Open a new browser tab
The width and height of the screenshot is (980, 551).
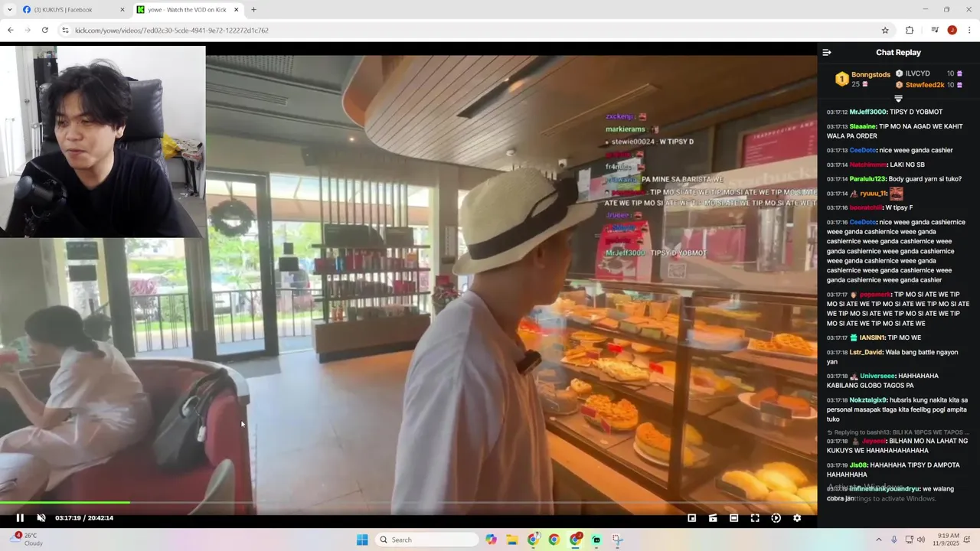(x=253, y=10)
